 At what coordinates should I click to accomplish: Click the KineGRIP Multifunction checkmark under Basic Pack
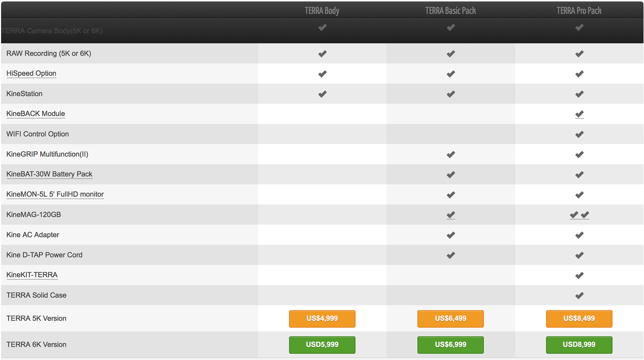451,154
